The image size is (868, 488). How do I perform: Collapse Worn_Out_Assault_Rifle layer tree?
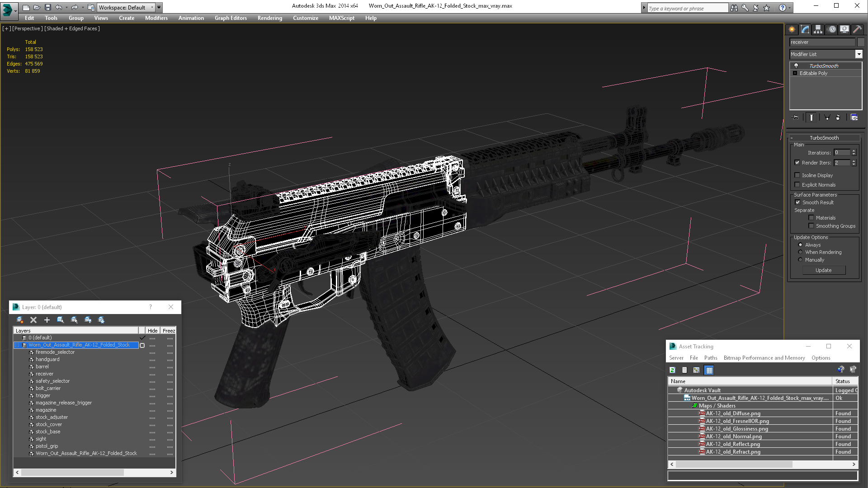[17, 345]
